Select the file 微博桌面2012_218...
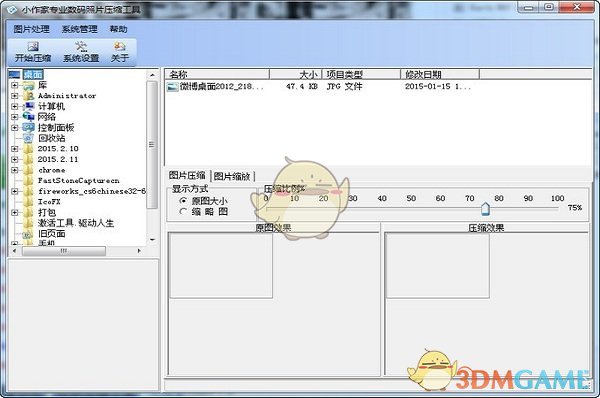Viewport: 600px width, 398px height. tap(222, 87)
